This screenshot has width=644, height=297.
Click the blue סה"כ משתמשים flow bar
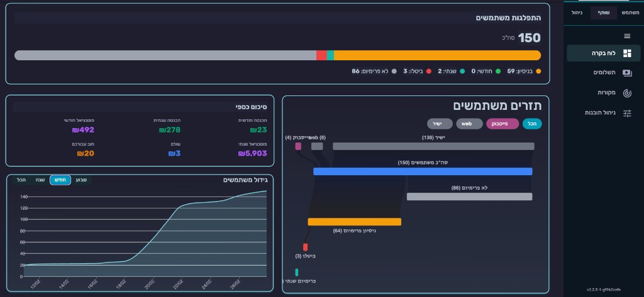[x=423, y=171]
